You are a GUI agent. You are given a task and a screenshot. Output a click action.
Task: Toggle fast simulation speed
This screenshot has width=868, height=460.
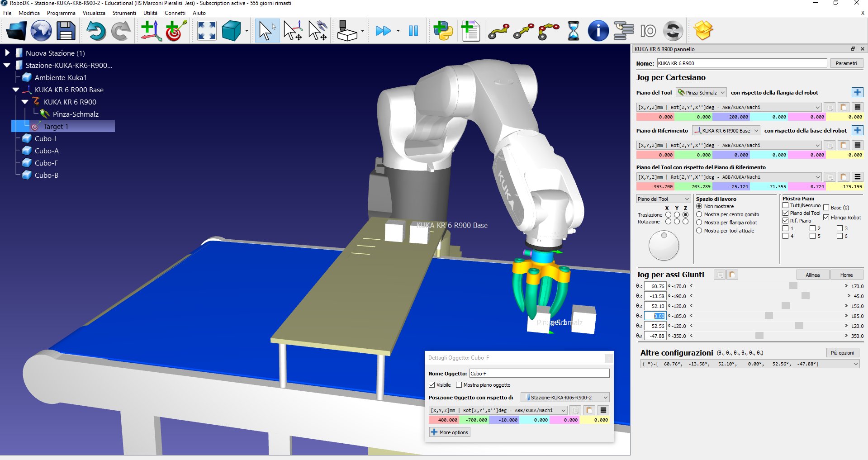click(x=383, y=31)
